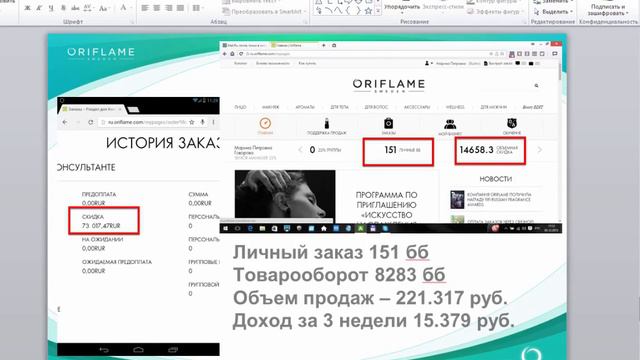The width and height of the screenshot is (640, 360).
Task: Center text in the Paragraph group
Action: pyautogui.click(x=156, y=8)
